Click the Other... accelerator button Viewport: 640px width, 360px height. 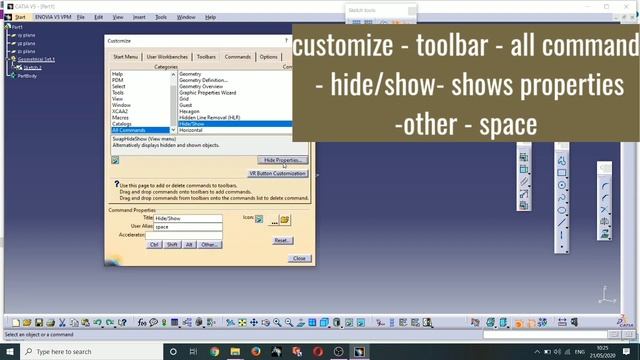(x=210, y=244)
